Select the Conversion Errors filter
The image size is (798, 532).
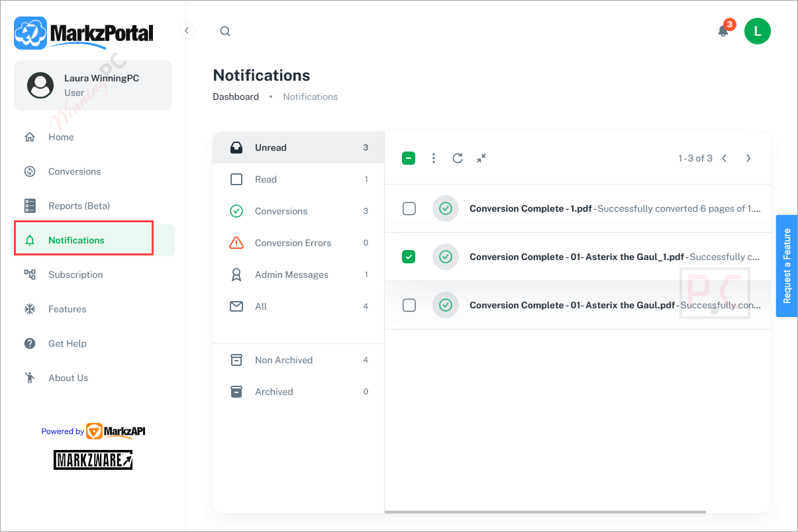point(298,243)
